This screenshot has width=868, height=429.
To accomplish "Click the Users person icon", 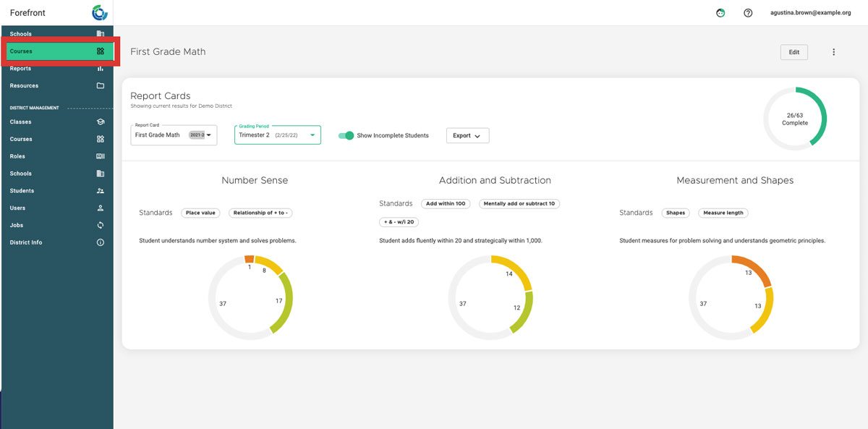I will 101,208.
